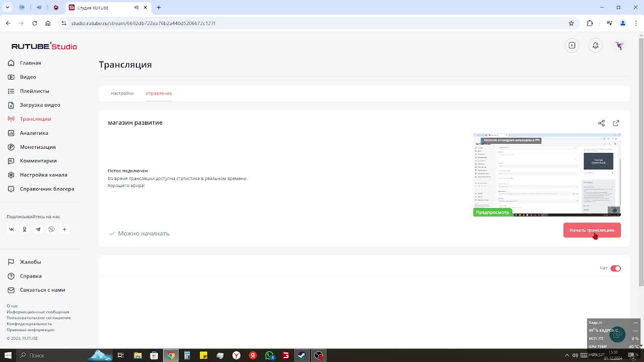Screen dimensions: 644x362
Task: Select Трансляции in the sidebar
Action: 35,119
